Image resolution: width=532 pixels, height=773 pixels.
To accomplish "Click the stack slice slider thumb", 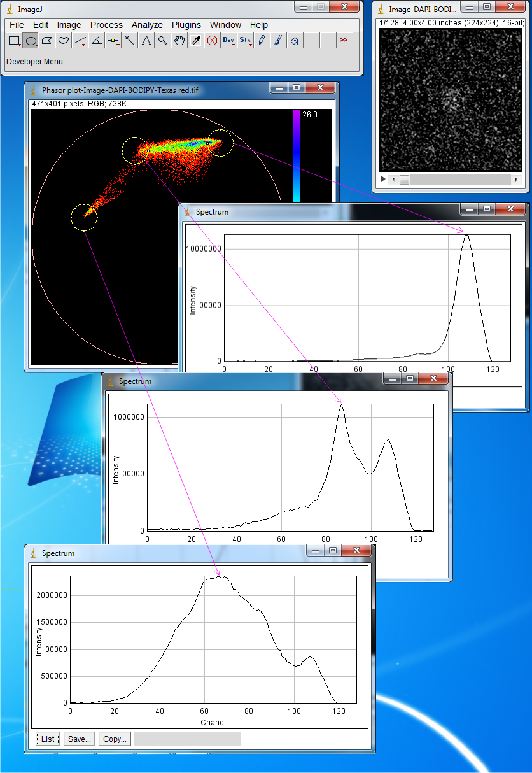I will click(404, 180).
